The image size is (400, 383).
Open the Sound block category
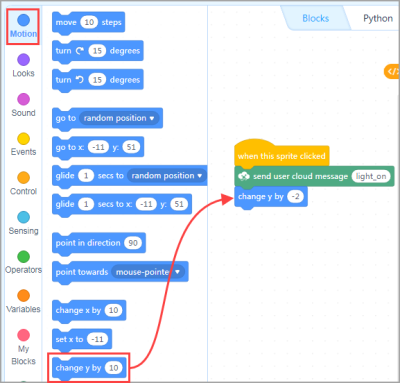click(23, 105)
